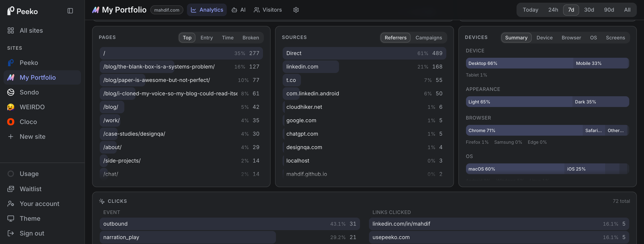Click the WEIRDO emoji icon

coord(11,107)
